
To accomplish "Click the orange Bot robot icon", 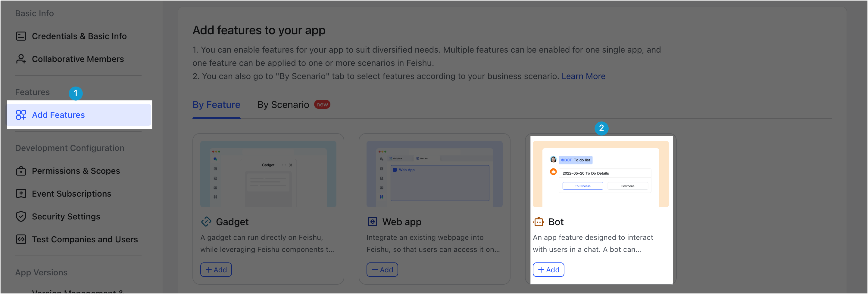I will (x=539, y=222).
